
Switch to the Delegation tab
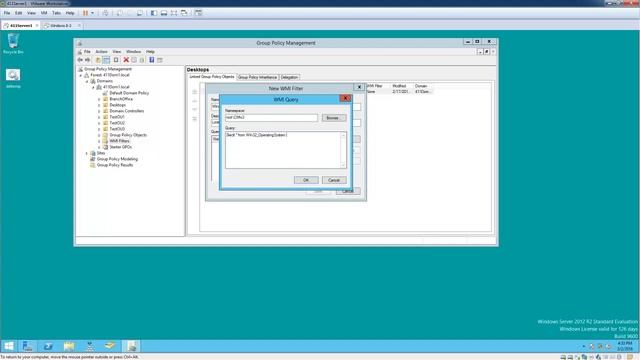(x=289, y=77)
